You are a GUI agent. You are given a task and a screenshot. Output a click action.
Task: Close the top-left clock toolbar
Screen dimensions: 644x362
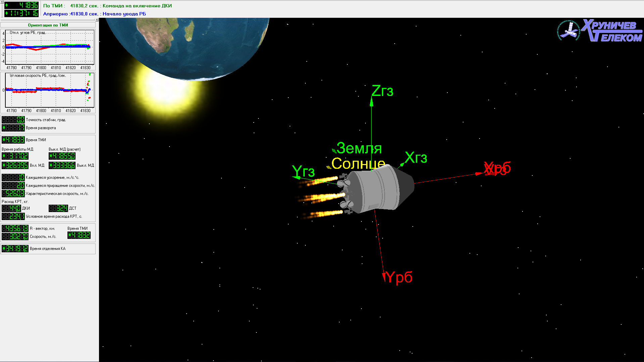pos(2,2)
